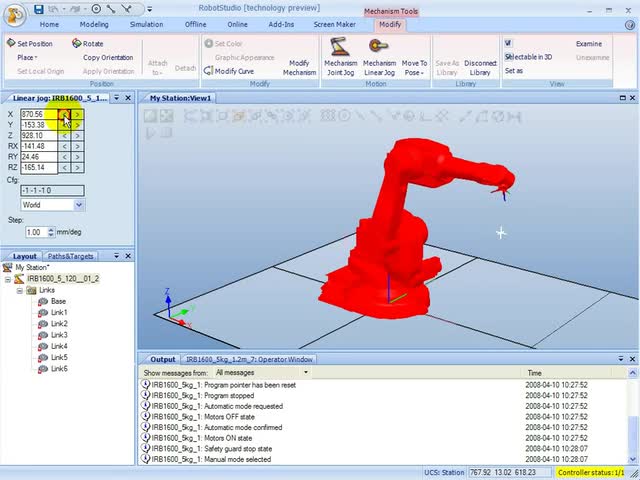Click Modify Mechanism
The height and width of the screenshot is (480, 640).
pos(299,68)
